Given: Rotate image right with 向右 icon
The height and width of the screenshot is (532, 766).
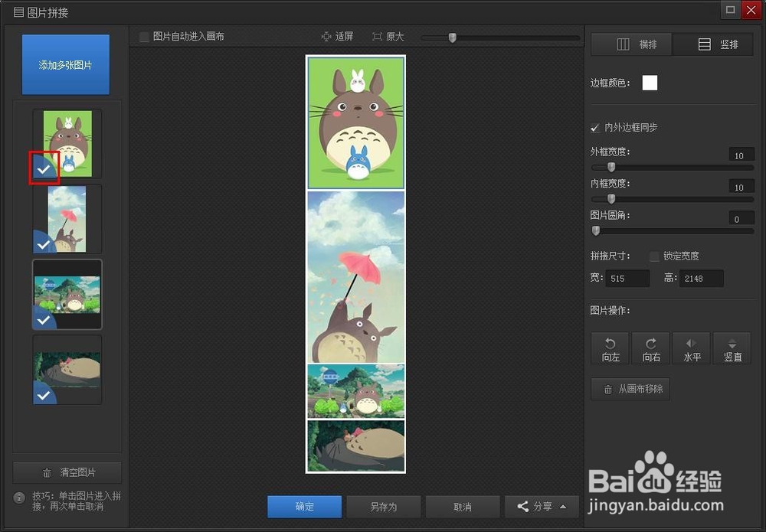Looking at the screenshot, I should point(650,348).
